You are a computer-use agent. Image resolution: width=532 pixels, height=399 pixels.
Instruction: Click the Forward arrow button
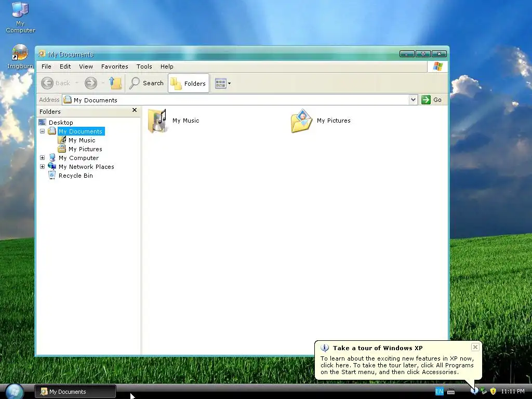point(90,83)
